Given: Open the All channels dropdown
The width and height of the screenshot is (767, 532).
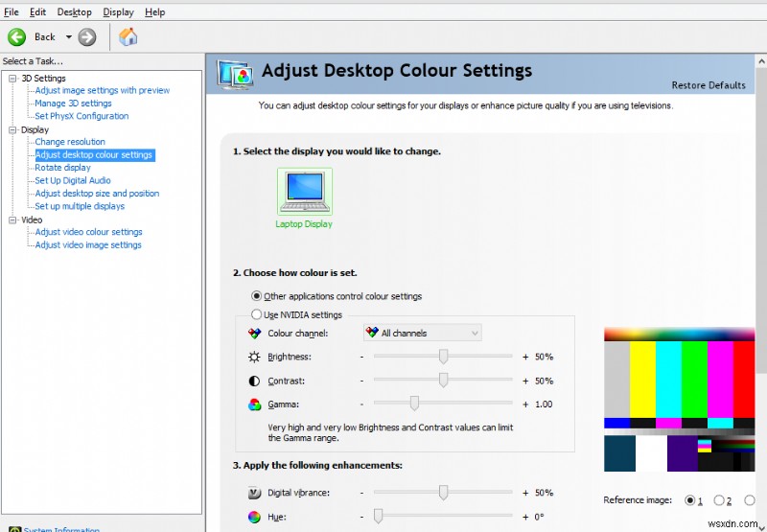Looking at the screenshot, I should [423, 333].
